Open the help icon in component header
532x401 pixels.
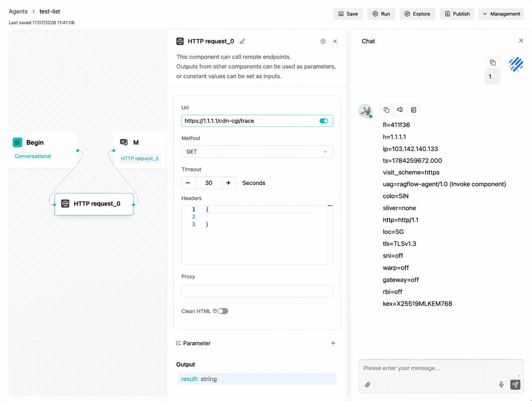tap(323, 41)
